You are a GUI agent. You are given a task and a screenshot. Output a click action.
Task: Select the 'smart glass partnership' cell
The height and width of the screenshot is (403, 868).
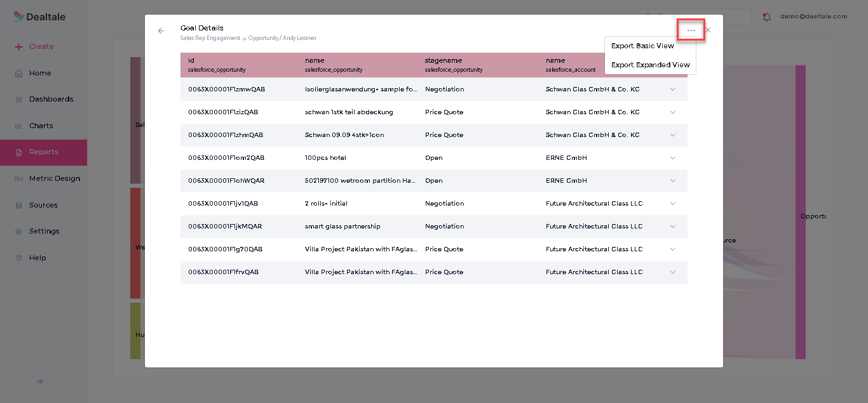(x=342, y=227)
